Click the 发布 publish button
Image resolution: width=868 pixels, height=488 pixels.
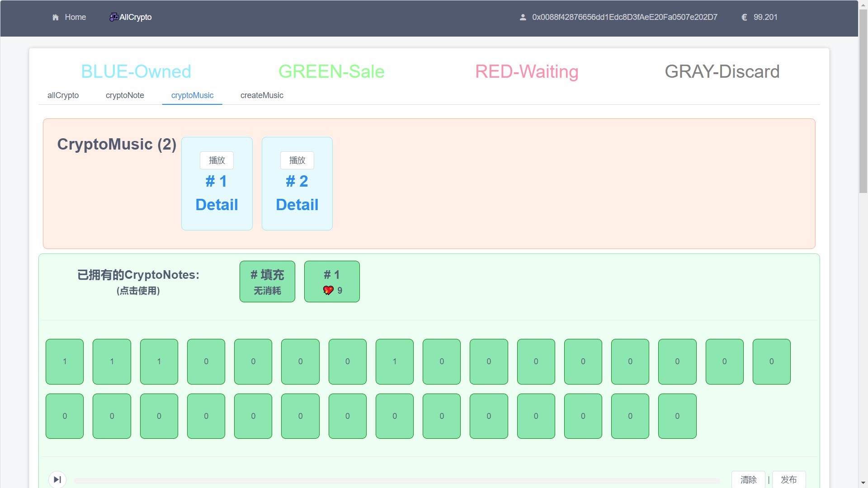pos(788,479)
